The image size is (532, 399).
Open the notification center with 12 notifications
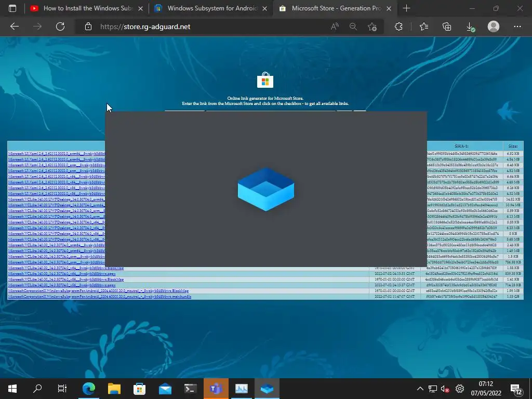516,390
